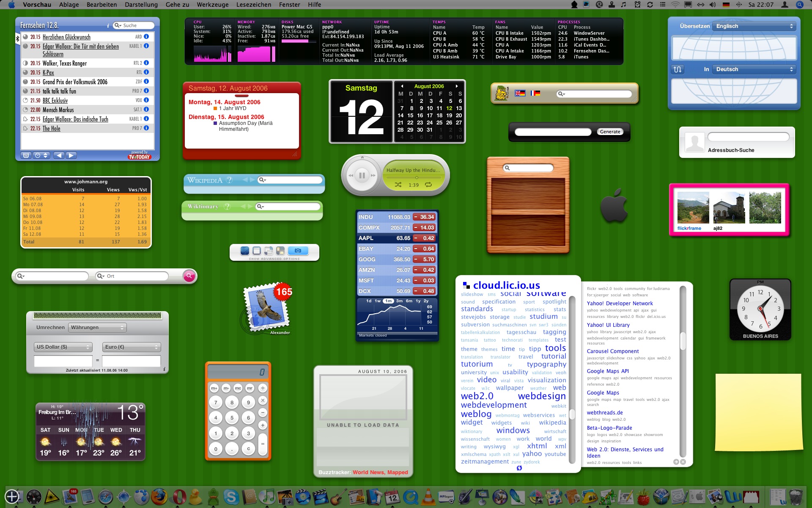The width and height of the screenshot is (812, 508).
Task: Open the US Dollar ($) currency dropdown
Action: pos(63,347)
